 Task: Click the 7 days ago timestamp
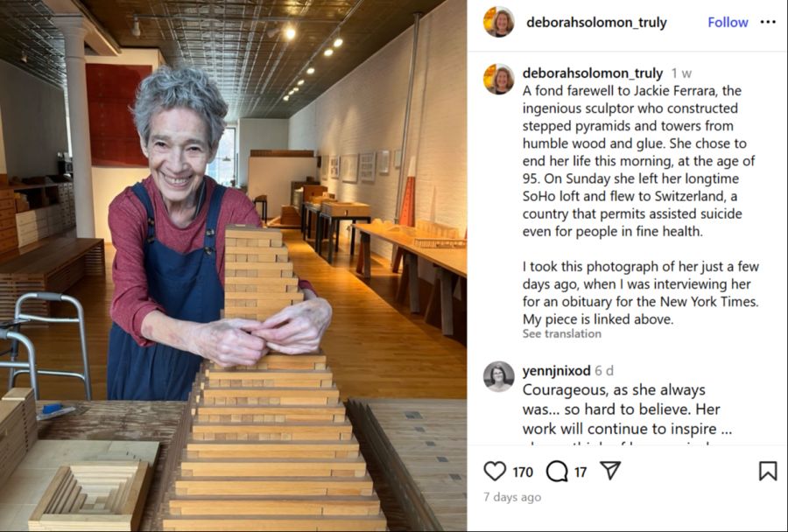pos(512,497)
